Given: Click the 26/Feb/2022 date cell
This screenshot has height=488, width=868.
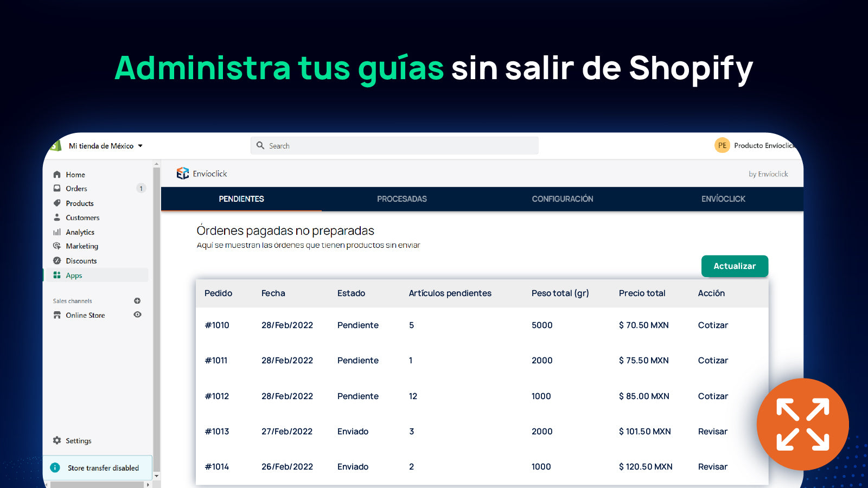Looking at the screenshot, I should [287, 467].
